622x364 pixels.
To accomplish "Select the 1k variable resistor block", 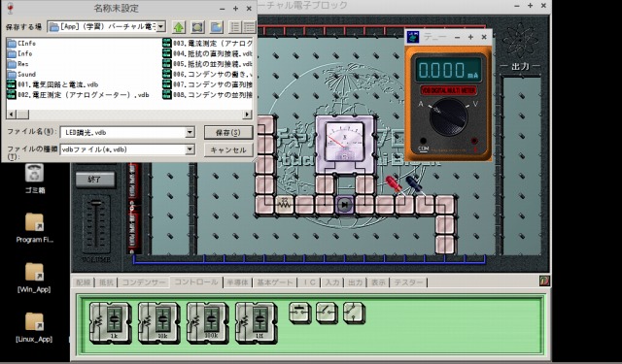I will click(110, 322).
